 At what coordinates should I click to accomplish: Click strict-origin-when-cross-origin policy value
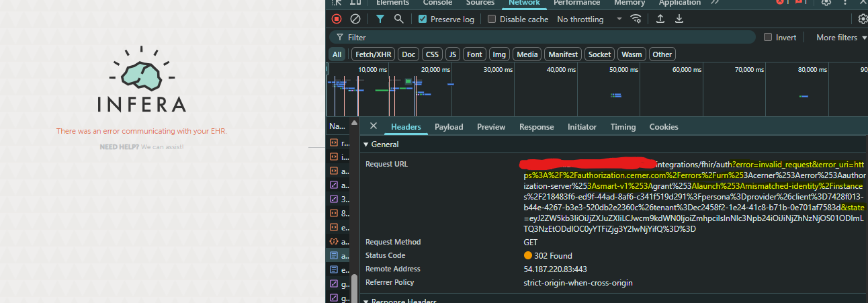pos(578,283)
